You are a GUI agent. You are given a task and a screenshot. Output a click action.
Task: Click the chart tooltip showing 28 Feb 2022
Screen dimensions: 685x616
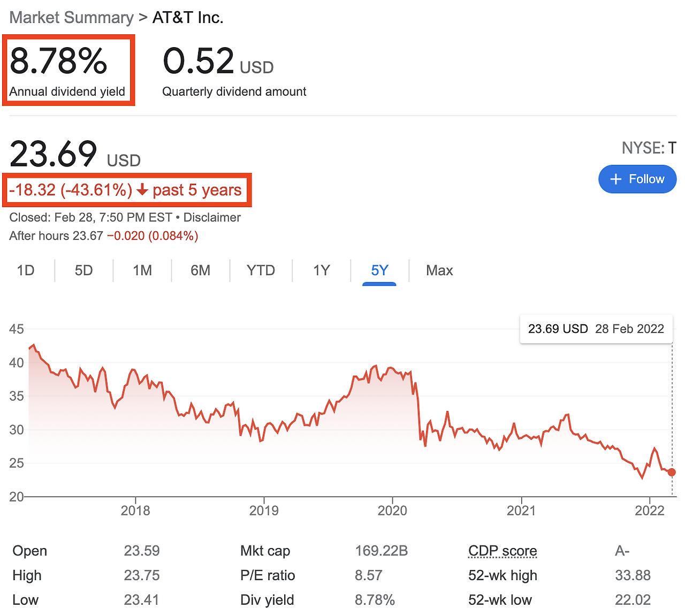[596, 329]
